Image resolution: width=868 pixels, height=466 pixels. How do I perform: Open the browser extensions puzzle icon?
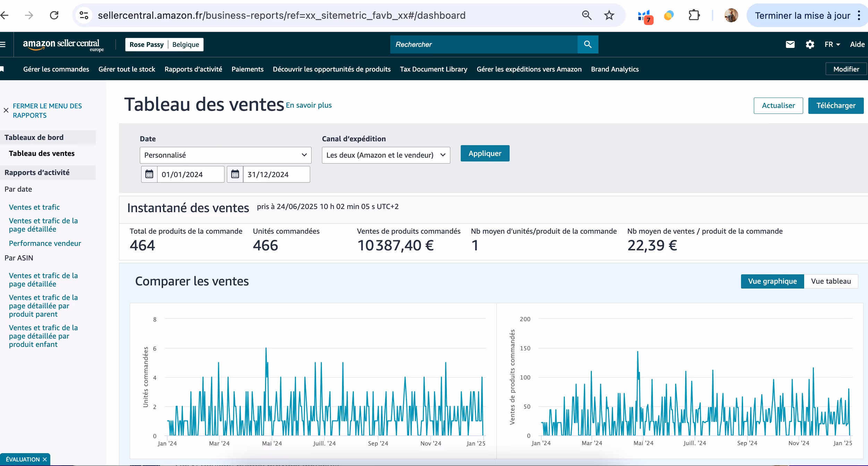tap(694, 15)
